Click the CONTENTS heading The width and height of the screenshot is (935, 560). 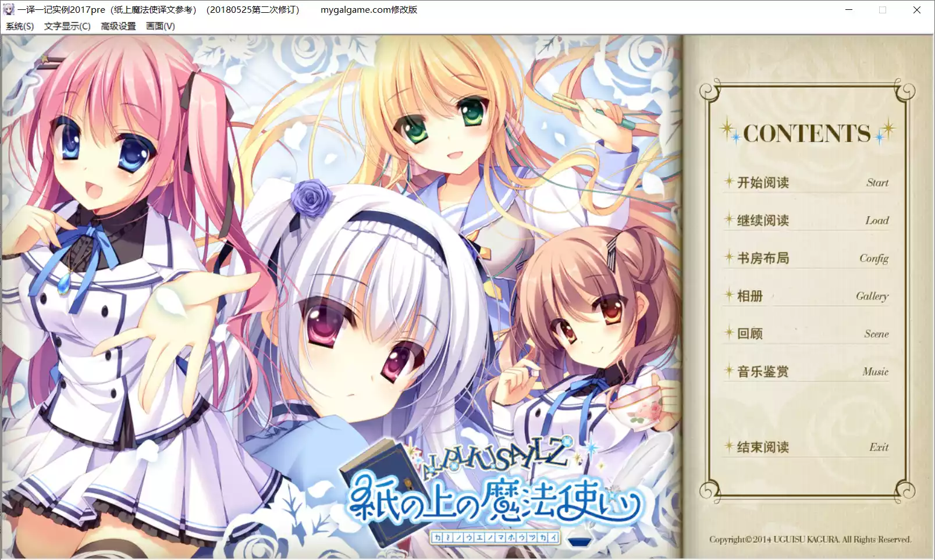806,133
